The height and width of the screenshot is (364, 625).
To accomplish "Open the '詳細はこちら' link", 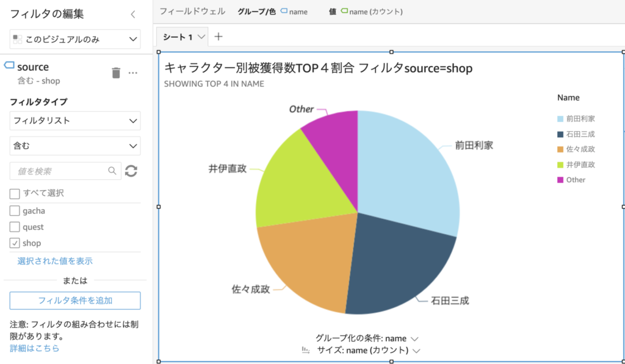I will tap(35, 348).
